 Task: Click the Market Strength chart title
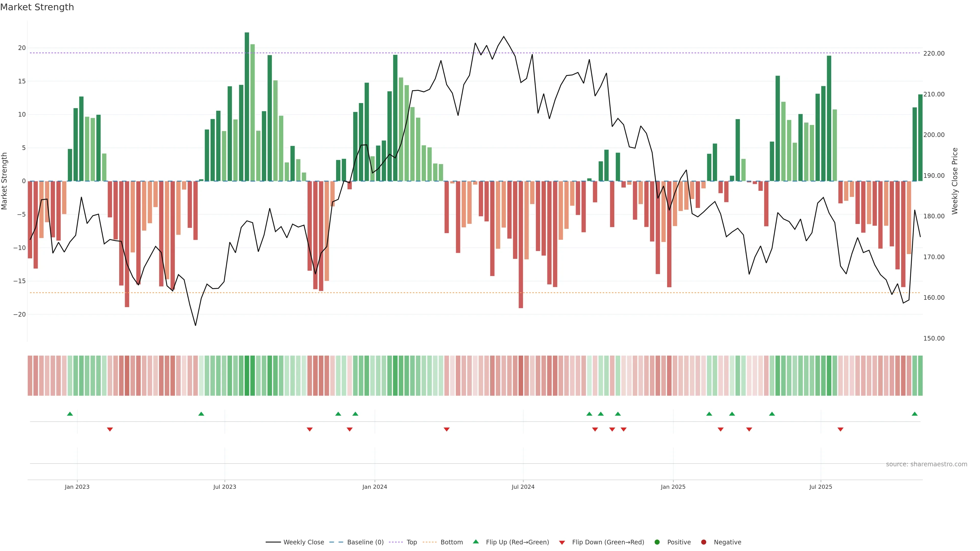(37, 7)
